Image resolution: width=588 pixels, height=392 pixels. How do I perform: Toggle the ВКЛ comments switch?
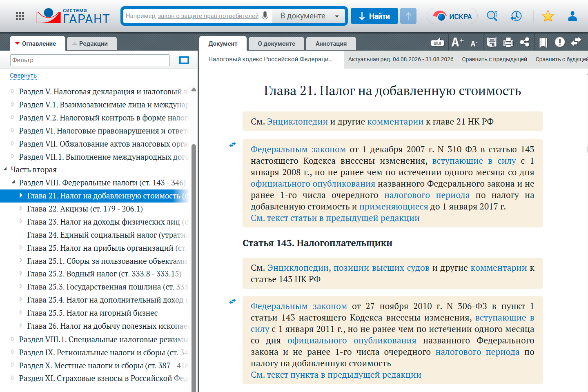(437, 42)
